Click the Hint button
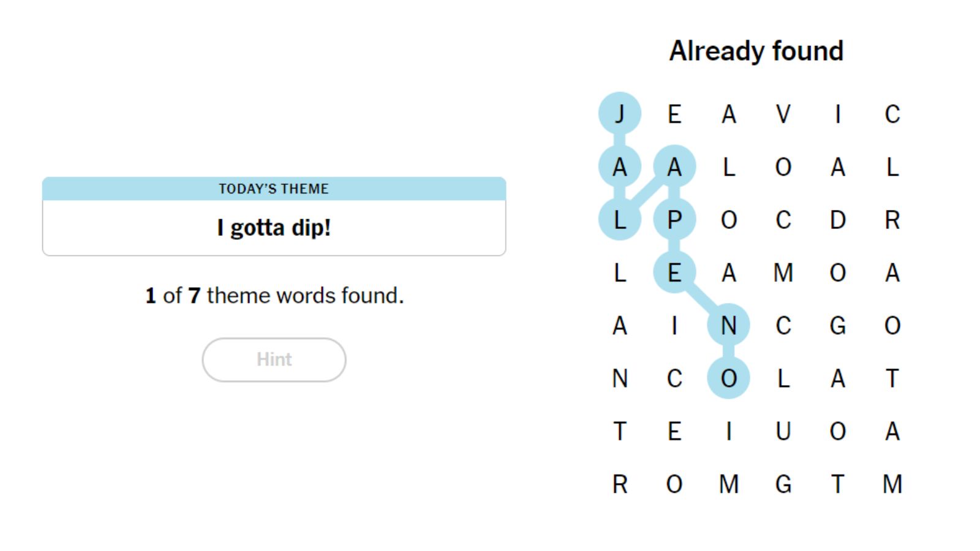Image resolution: width=980 pixels, height=551 pixels. coord(274,359)
